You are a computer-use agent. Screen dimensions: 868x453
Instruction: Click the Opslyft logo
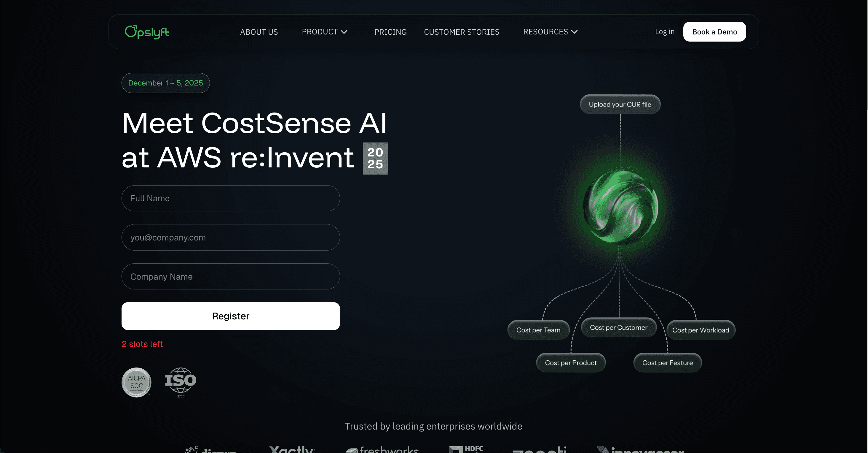coord(147,32)
